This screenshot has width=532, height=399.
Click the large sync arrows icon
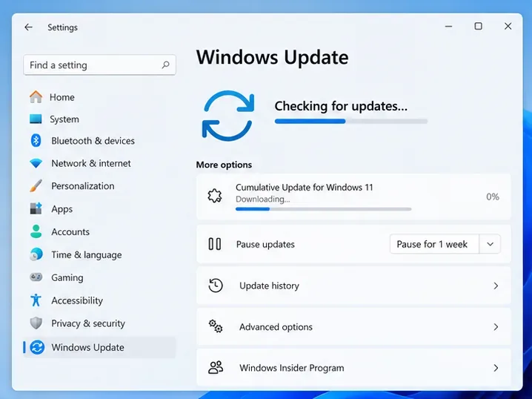click(228, 116)
